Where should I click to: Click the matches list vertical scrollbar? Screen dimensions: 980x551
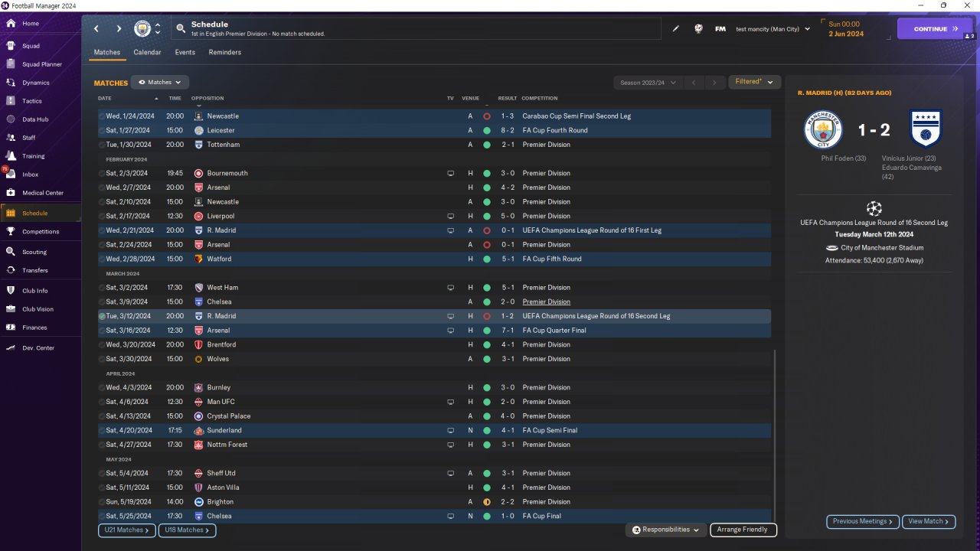point(775,436)
